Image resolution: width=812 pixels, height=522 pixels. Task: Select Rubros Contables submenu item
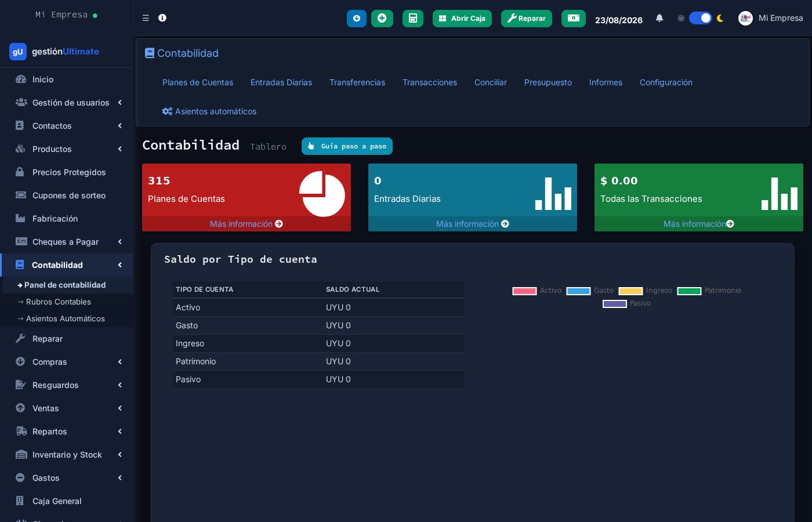[67, 302]
